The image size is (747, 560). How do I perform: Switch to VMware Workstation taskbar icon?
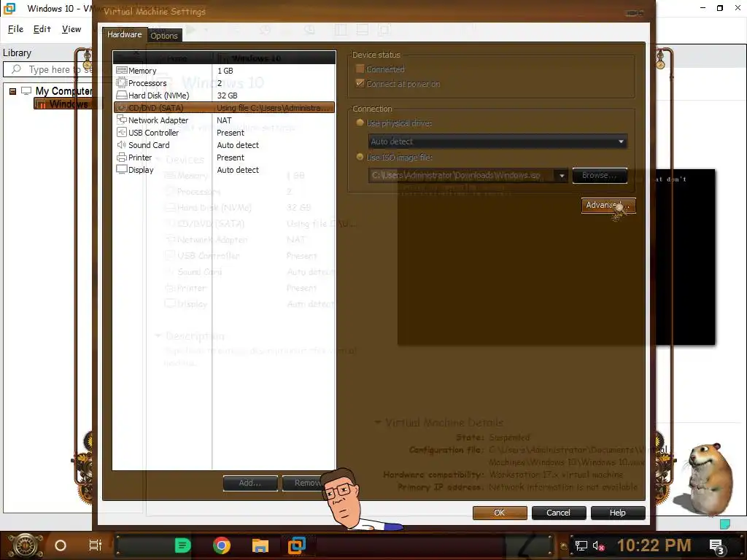297,545
